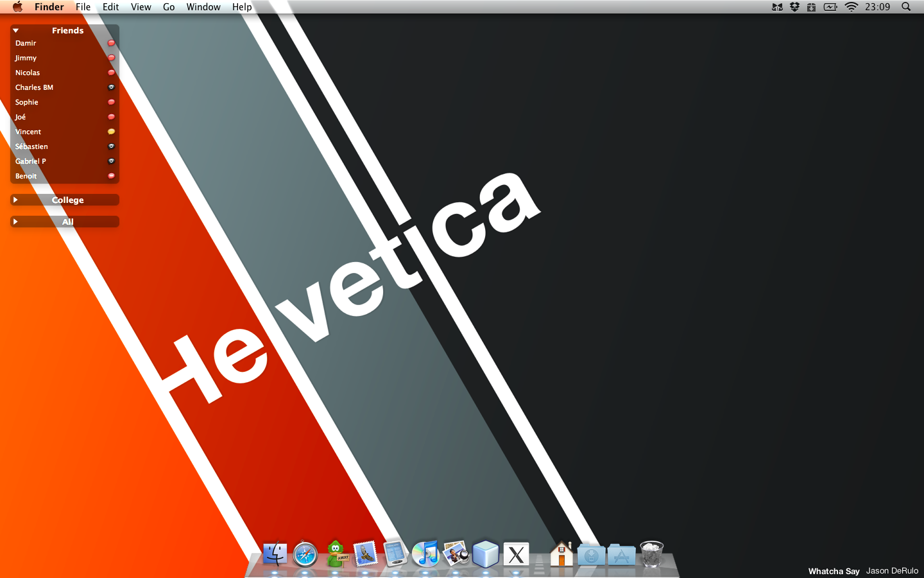Launch the NetBeans cube icon in Dock
Viewport: 924px width, 578px height.
click(486, 554)
